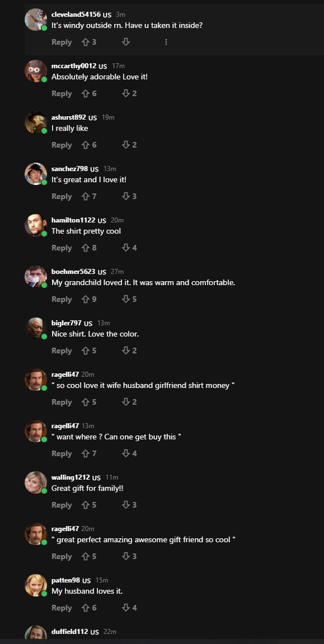The image size is (324, 644).
Task: Reply to boehmer5623's comment
Action: [62, 299]
